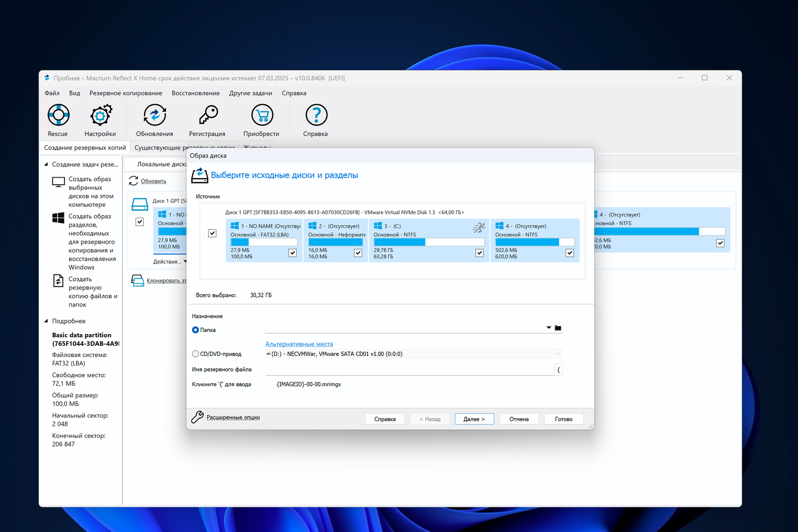Click the usage bar of dialog partition 4
The image size is (798, 532).
(x=535, y=242)
